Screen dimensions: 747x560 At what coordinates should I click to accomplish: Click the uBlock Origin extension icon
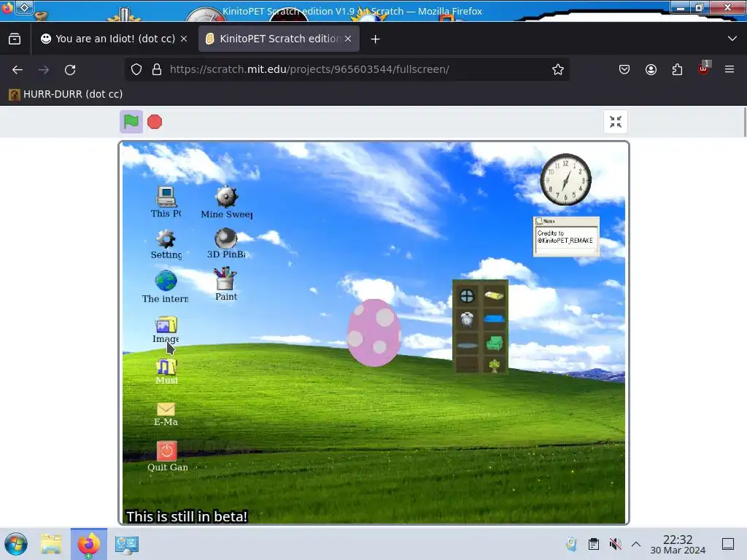[704, 69]
